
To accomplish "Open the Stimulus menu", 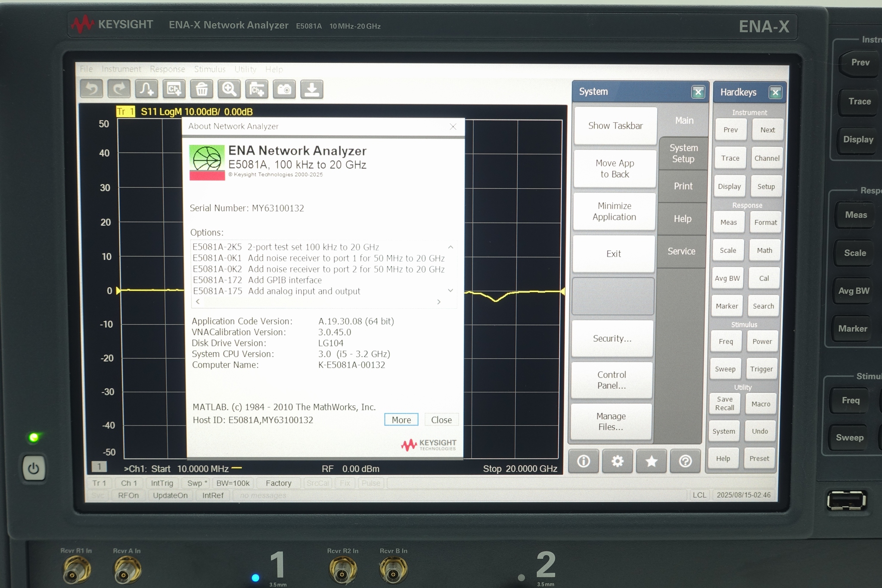I will click(210, 69).
